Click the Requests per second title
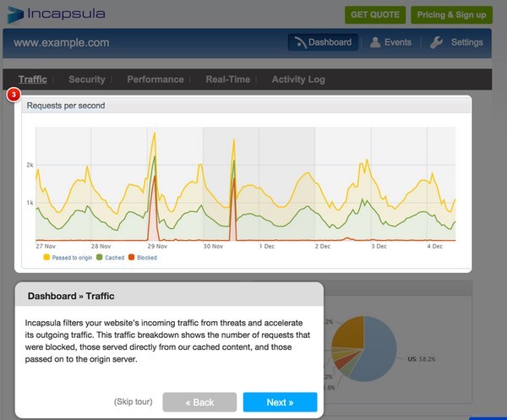Screen dimensions: 507x420 click(x=66, y=106)
